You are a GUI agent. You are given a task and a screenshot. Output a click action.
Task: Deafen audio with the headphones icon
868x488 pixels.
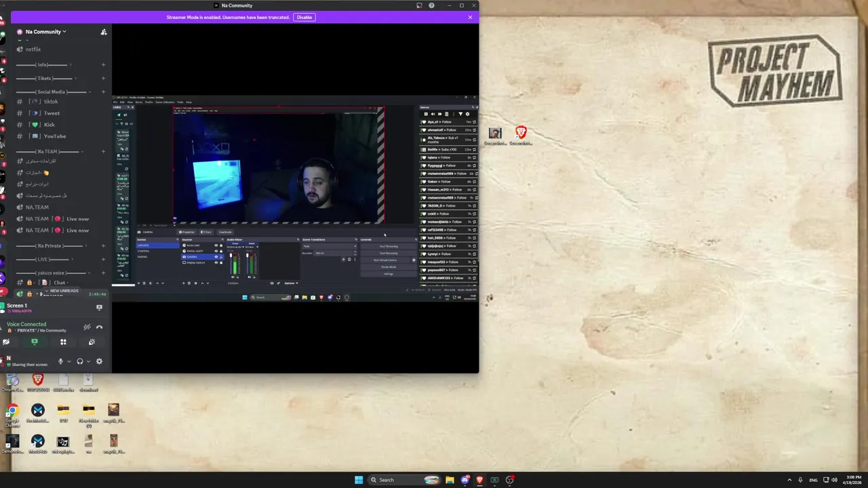(80, 361)
